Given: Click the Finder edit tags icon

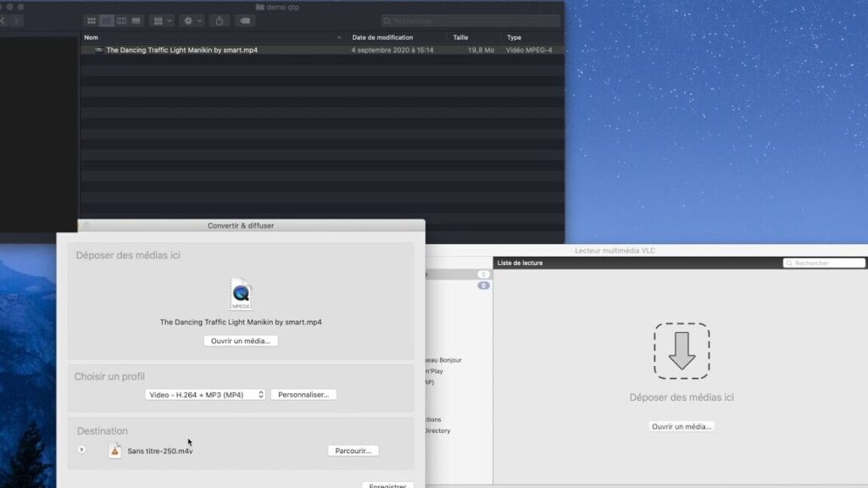Looking at the screenshot, I should coord(245,21).
